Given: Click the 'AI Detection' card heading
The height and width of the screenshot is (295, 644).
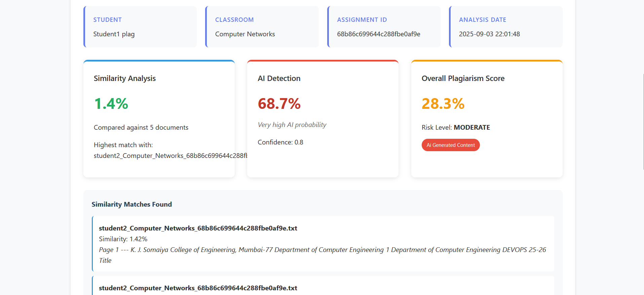Looking at the screenshot, I should pos(279,78).
